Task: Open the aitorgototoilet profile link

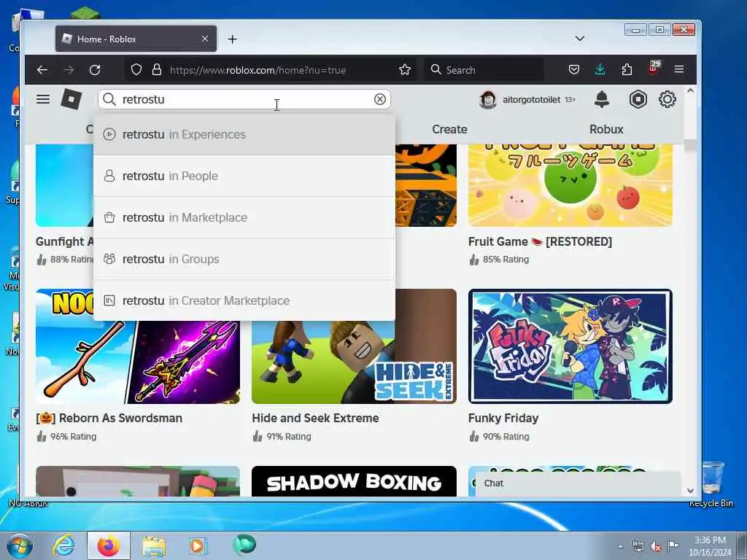Action: pyautogui.click(x=531, y=99)
